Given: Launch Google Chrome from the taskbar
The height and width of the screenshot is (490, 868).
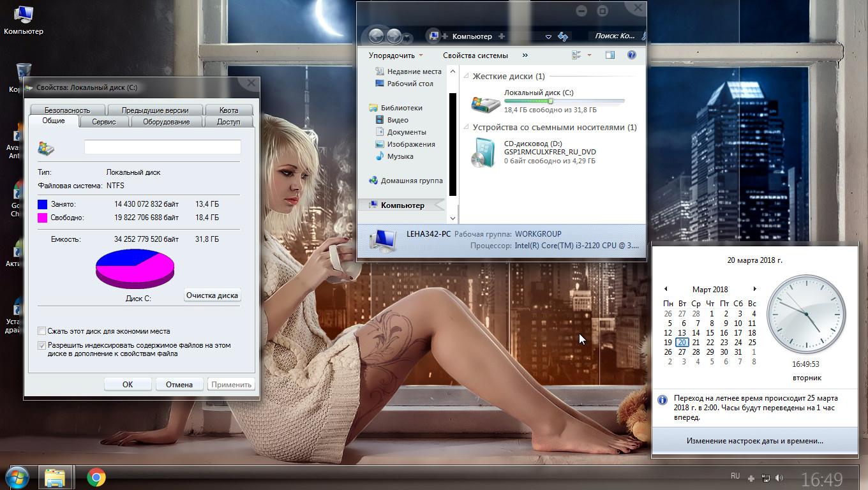Looking at the screenshot, I should point(96,477).
